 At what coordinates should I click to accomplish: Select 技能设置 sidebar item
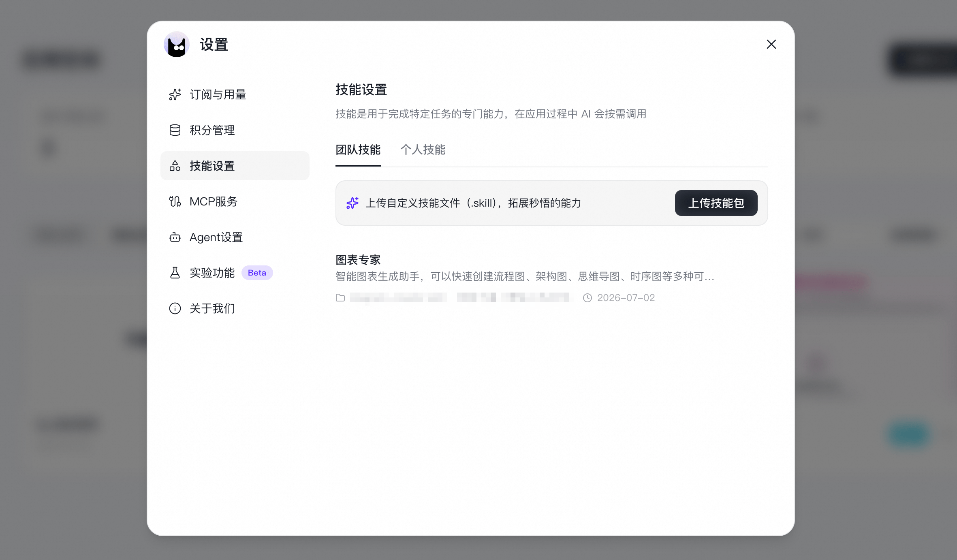tap(235, 166)
